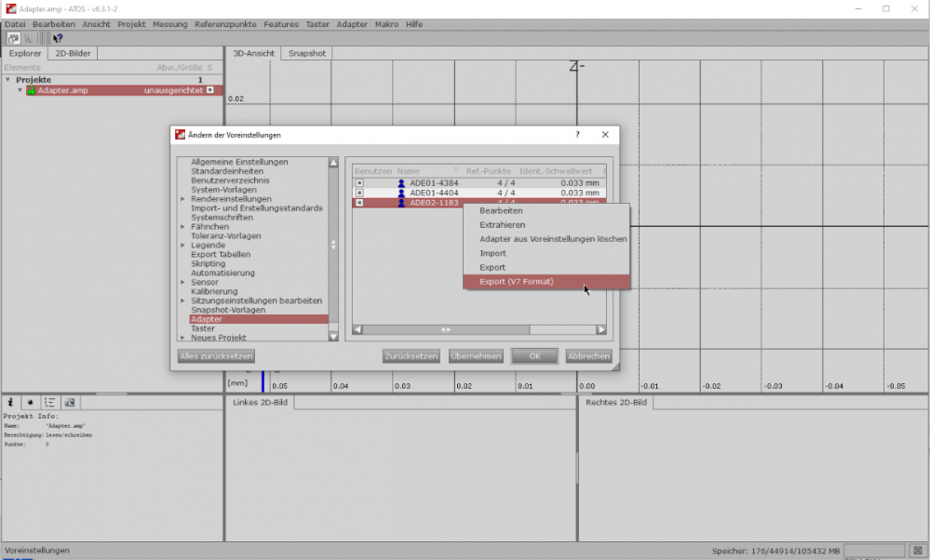Viewport: 930px width, 560px height.
Task: Click the Übernehmen button
Action: 476,356
